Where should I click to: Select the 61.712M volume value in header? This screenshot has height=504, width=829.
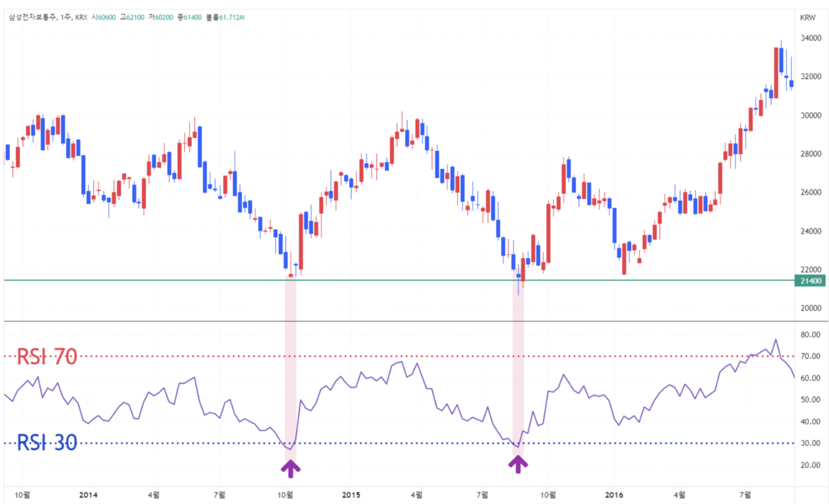[x=232, y=17]
